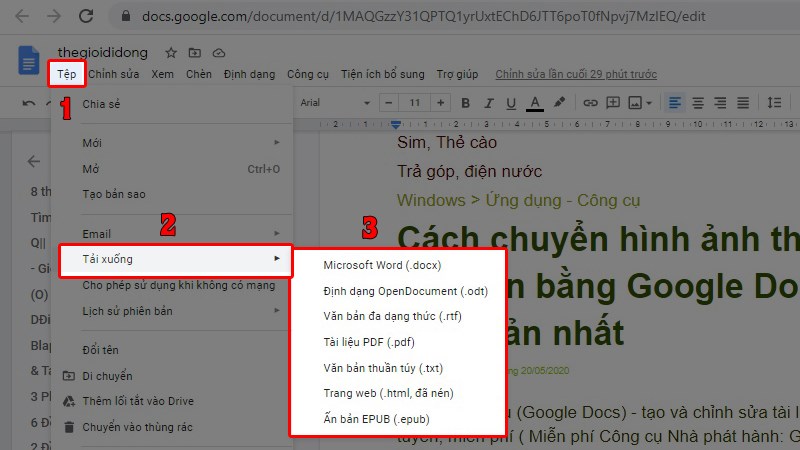Toggle underline formatting
800x450 pixels.
tap(511, 103)
